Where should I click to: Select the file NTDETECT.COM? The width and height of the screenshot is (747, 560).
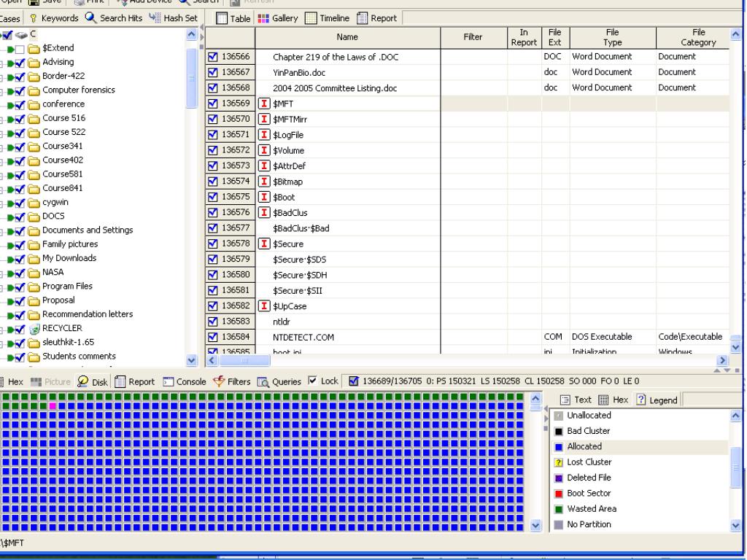point(303,337)
